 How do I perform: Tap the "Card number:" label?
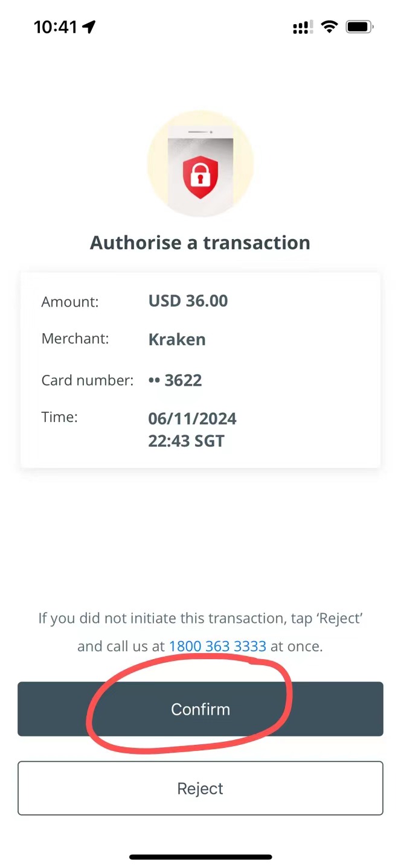[87, 380]
